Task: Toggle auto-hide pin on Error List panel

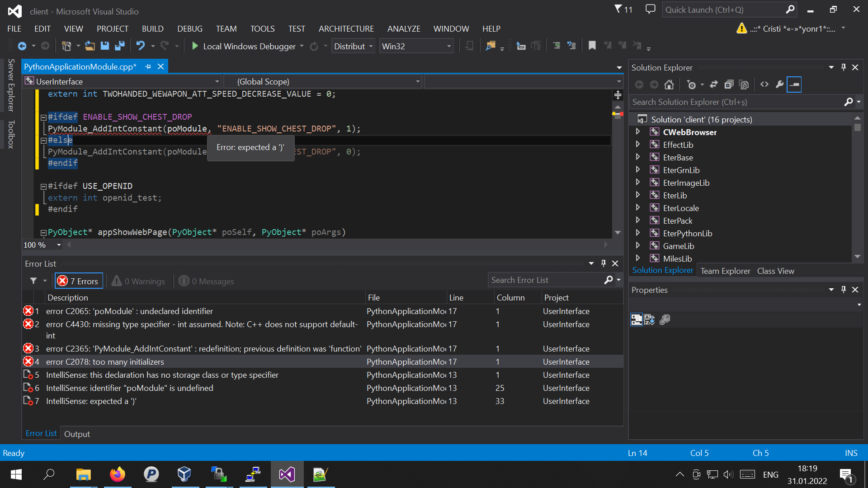Action: pos(603,263)
